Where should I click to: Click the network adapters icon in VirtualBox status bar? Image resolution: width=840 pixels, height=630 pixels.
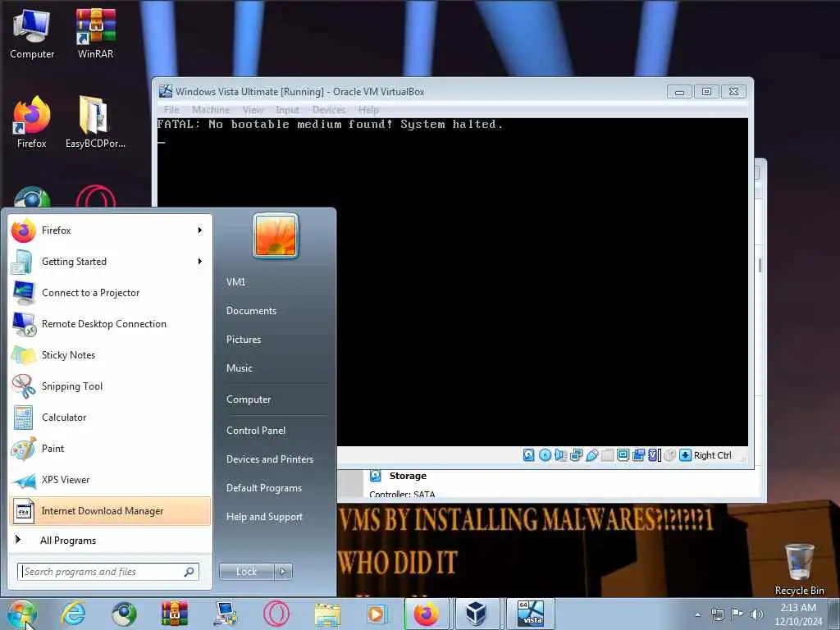(577, 455)
